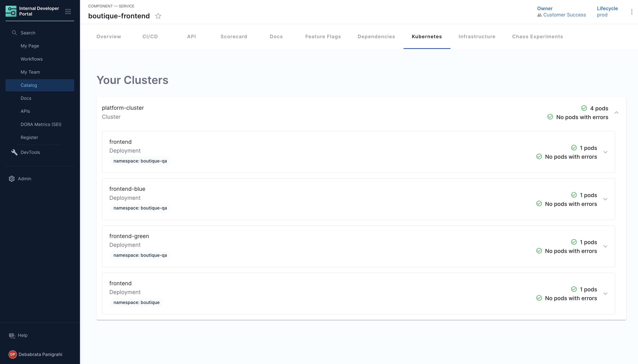638x364 pixels.
Task: Expand the frontend-green deployment row
Action: coord(605,246)
